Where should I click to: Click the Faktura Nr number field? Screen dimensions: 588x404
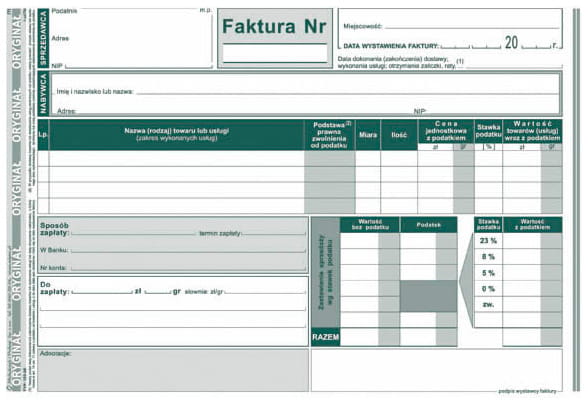[275, 53]
